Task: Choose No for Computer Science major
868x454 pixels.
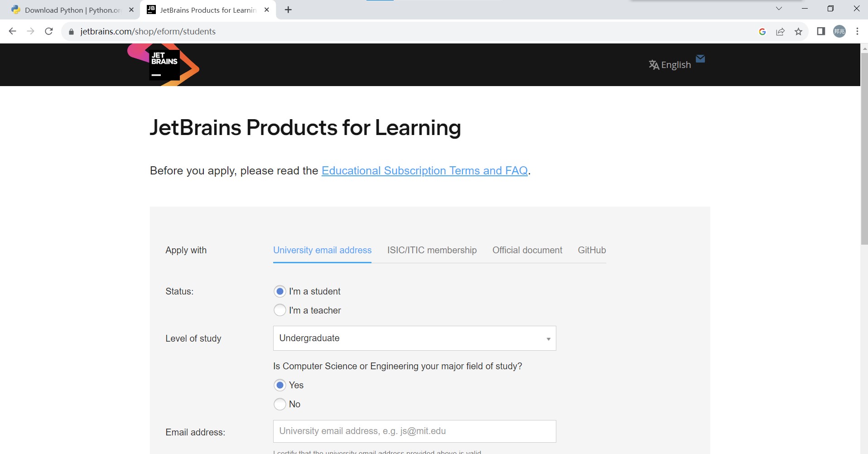Action: click(280, 404)
